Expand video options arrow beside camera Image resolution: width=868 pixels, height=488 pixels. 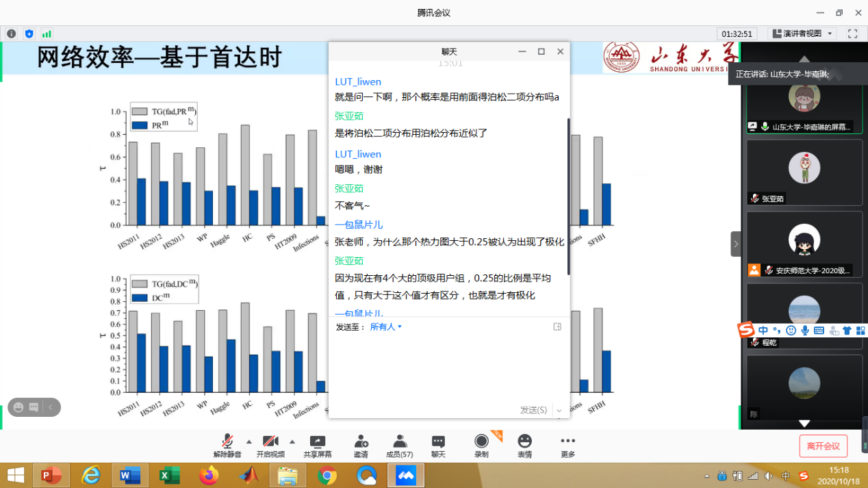pos(292,441)
